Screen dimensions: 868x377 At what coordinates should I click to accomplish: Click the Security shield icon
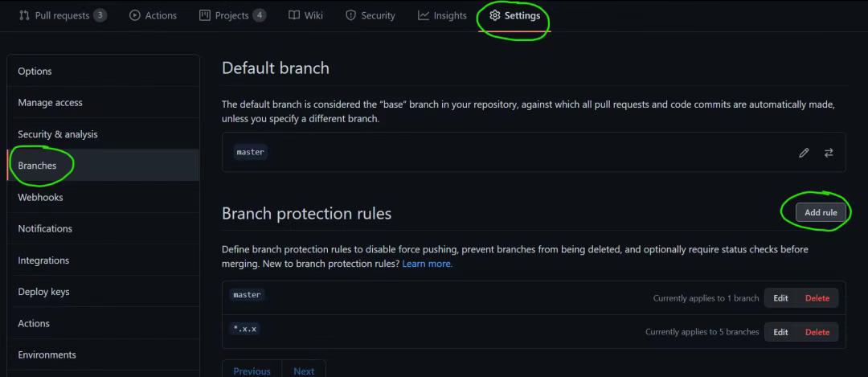[350, 15]
